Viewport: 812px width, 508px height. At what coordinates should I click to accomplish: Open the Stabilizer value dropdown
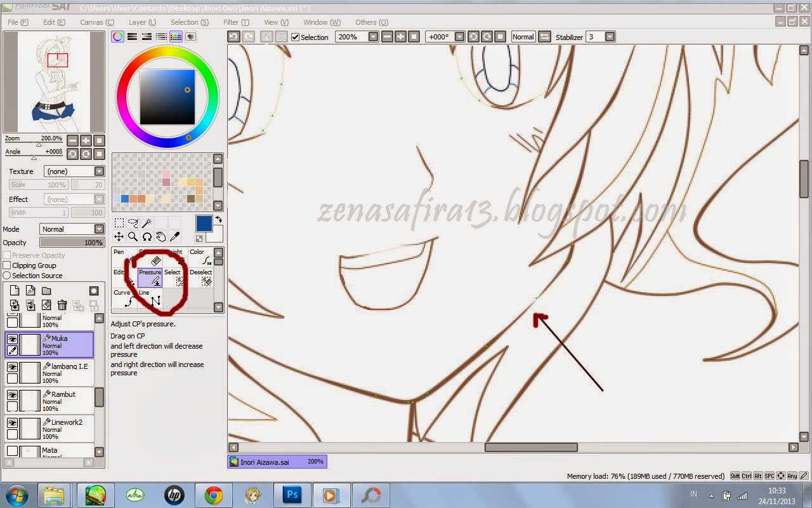click(x=610, y=37)
